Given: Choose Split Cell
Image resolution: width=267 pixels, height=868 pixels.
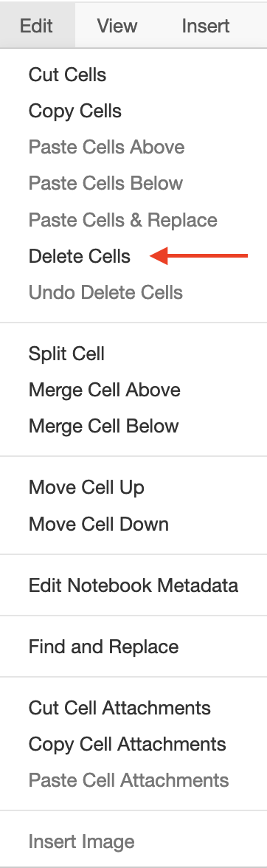Looking at the screenshot, I should (133, 354).
